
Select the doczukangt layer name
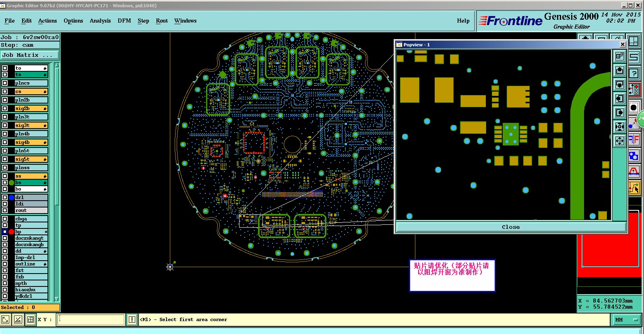pyautogui.click(x=31, y=238)
